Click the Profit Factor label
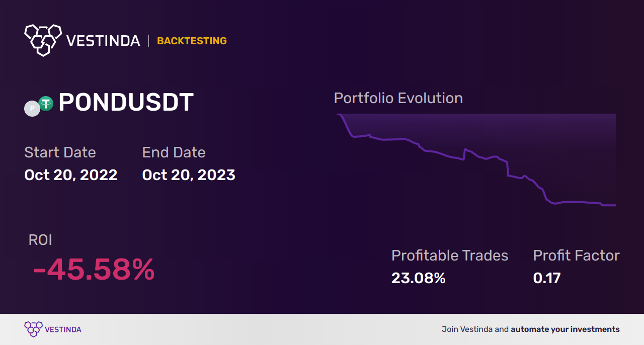 (x=577, y=255)
